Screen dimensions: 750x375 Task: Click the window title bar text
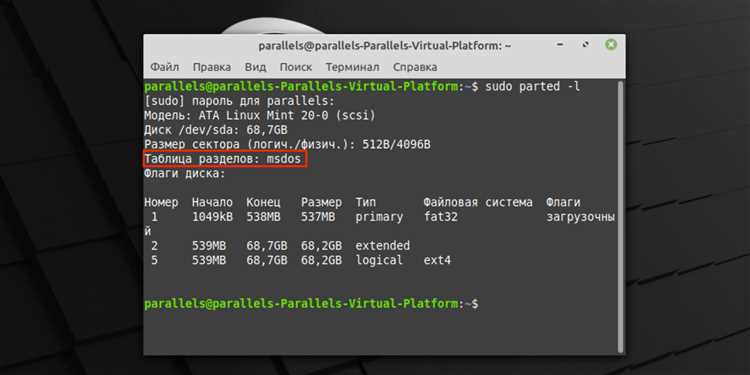coord(385,46)
